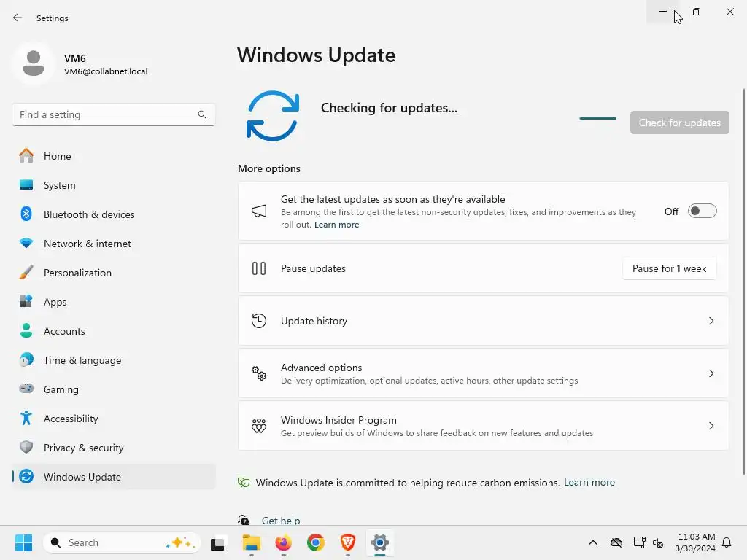Click the large update sync arrows icon
Screen dimensions: 747x560
point(273,116)
